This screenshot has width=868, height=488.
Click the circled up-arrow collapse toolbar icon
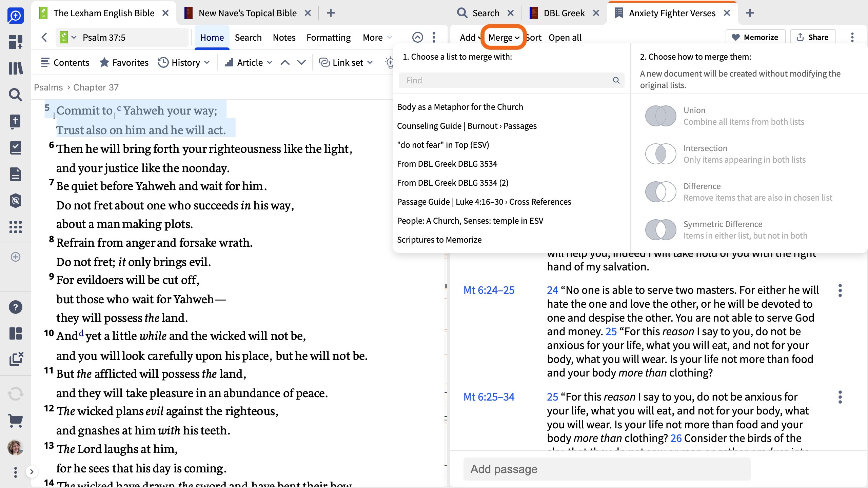tap(417, 37)
